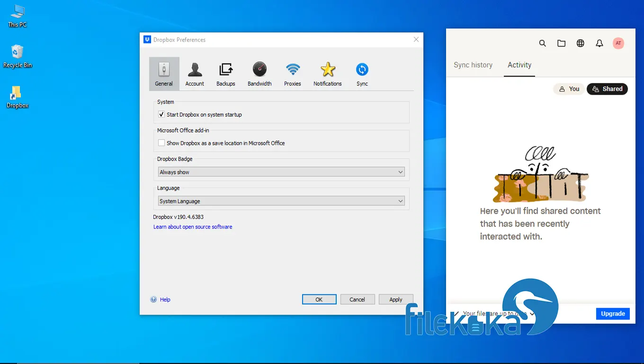The height and width of the screenshot is (364, 644).
Task: Open the General preferences tab
Action: tap(164, 74)
